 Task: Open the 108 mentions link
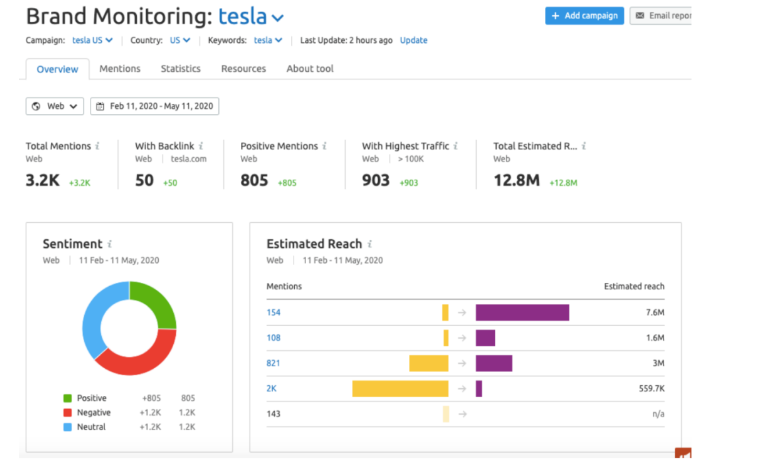(x=273, y=338)
